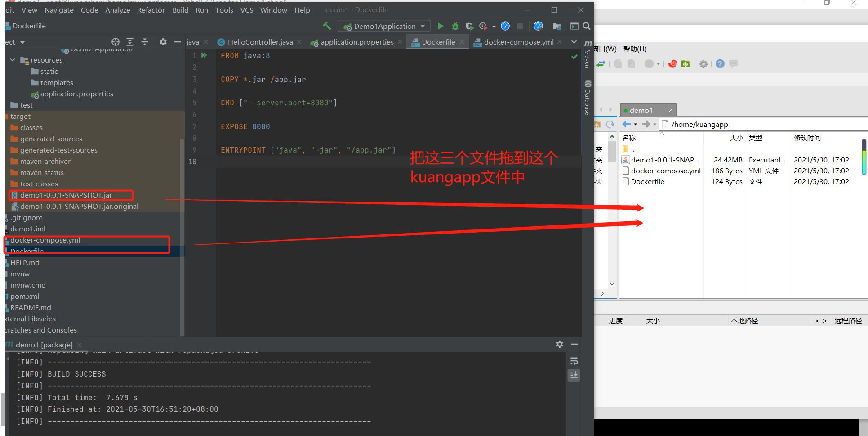Select Dockerfile in Xftp remote list
The image size is (868, 436).
point(647,181)
